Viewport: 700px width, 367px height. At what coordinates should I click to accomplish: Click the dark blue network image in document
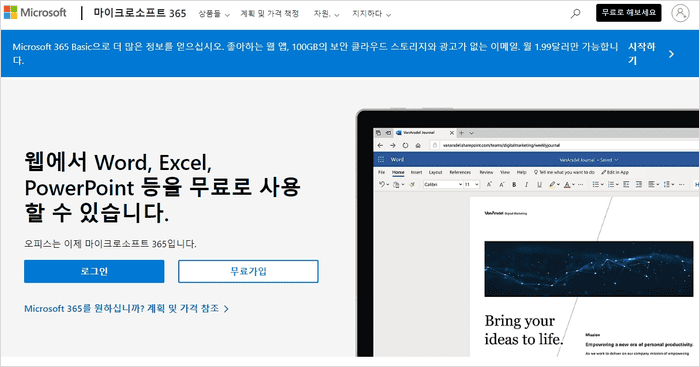coord(589,269)
